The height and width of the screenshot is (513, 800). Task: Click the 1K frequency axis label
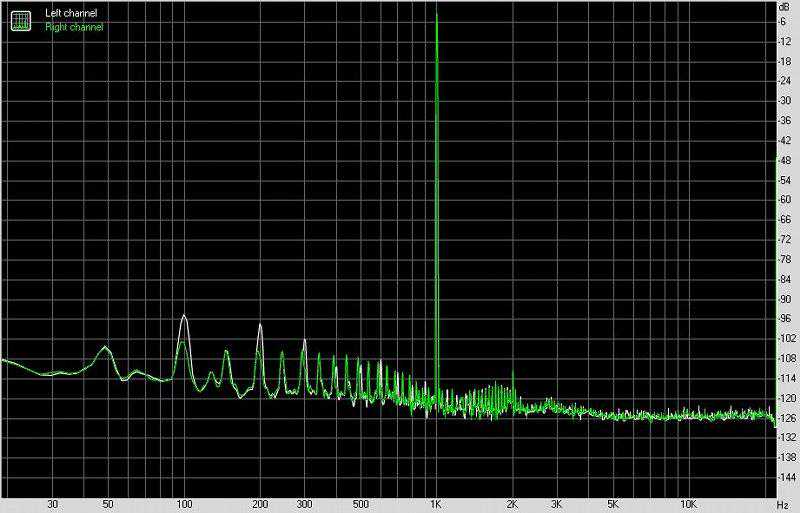coord(436,504)
